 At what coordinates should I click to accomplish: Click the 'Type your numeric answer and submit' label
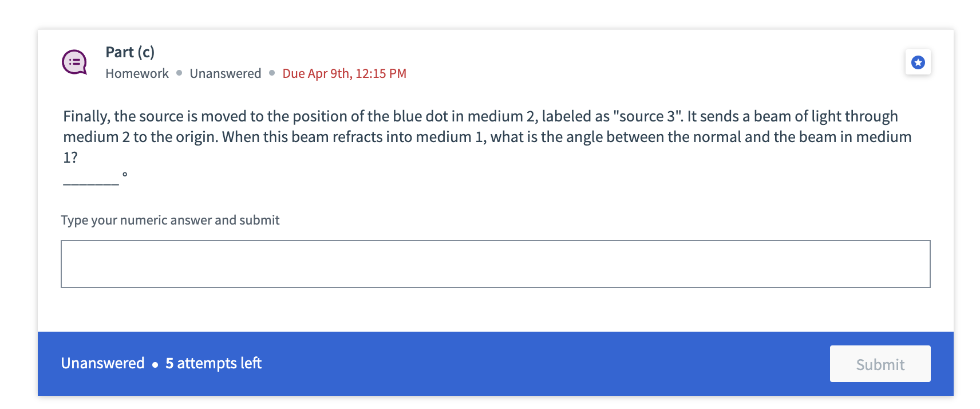pyautogui.click(x=170, y=220)
